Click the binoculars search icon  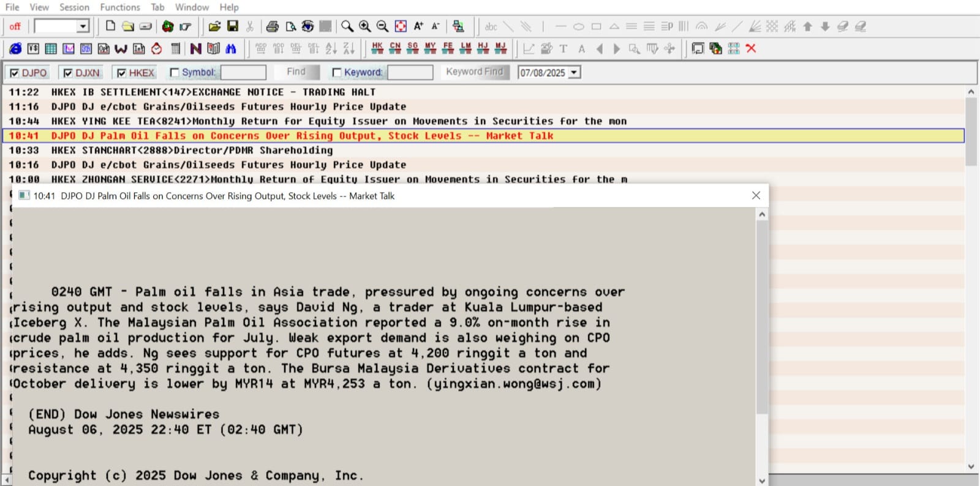point(231,48)
